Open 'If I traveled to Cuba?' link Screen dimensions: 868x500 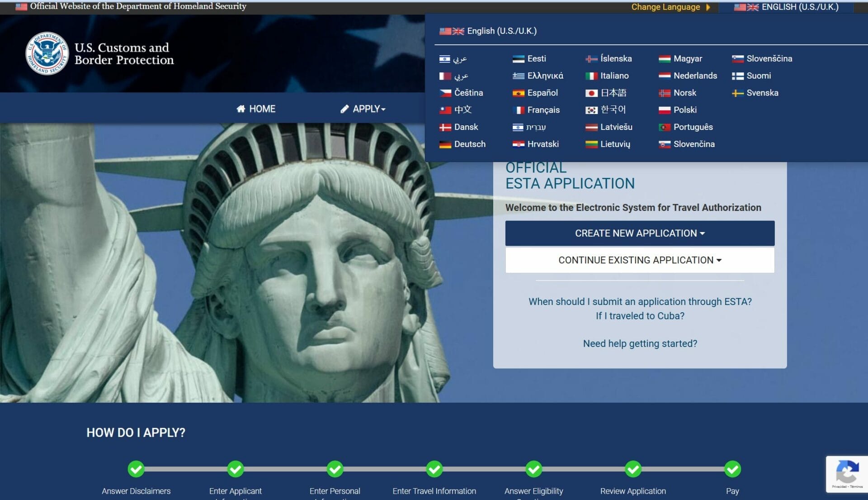point(640,316)
